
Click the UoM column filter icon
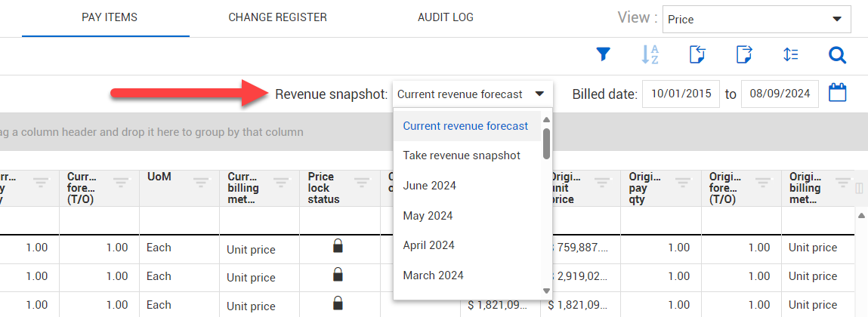tap(200, 182)
